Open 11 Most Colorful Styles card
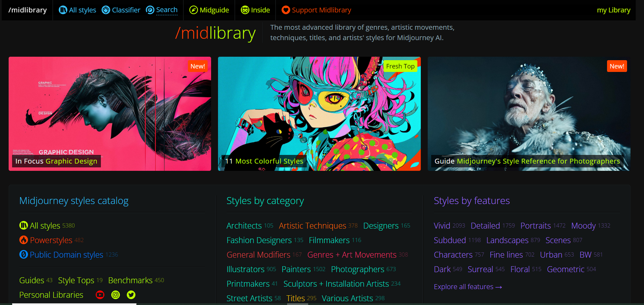Image resolution: width=644 pixels, height=305 pixels. [319, 114]
